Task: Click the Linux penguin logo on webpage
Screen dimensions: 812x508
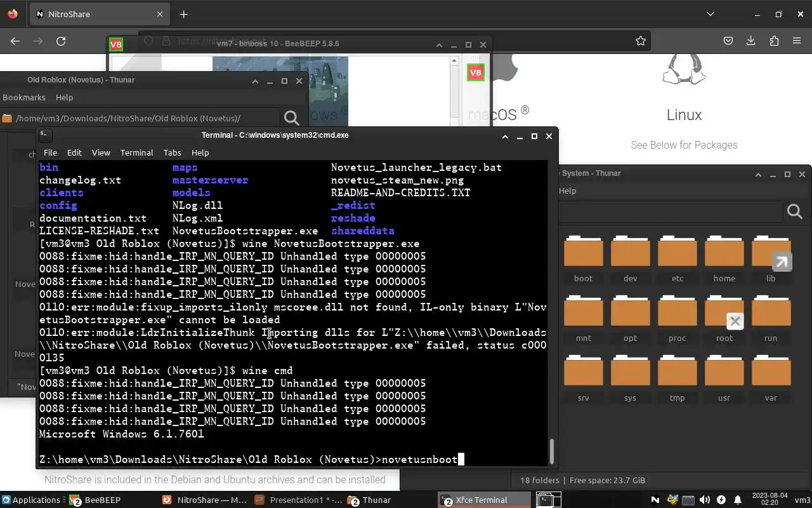Action: pos(684,70)
